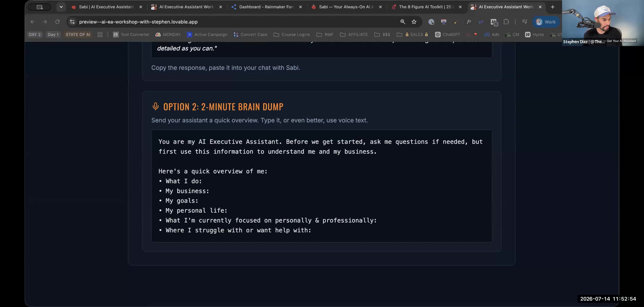Go back to the previous page
Viewport: 644px width, 307px height.
[x=33, y=22]
